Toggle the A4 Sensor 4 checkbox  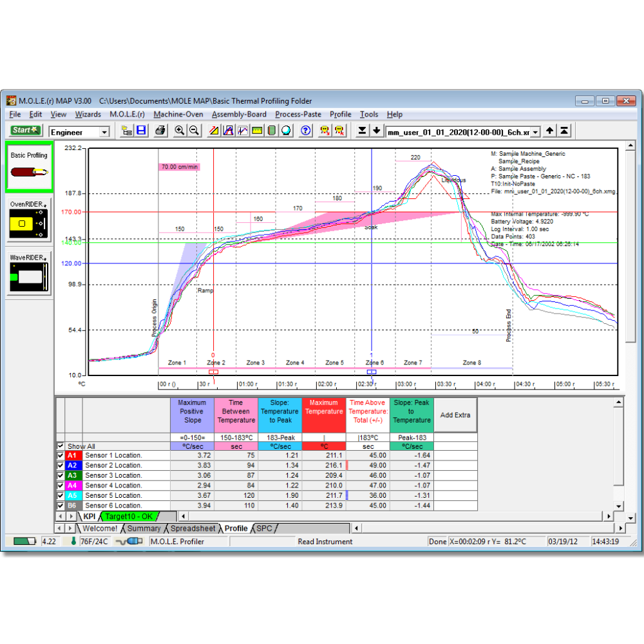pos(61,486)
